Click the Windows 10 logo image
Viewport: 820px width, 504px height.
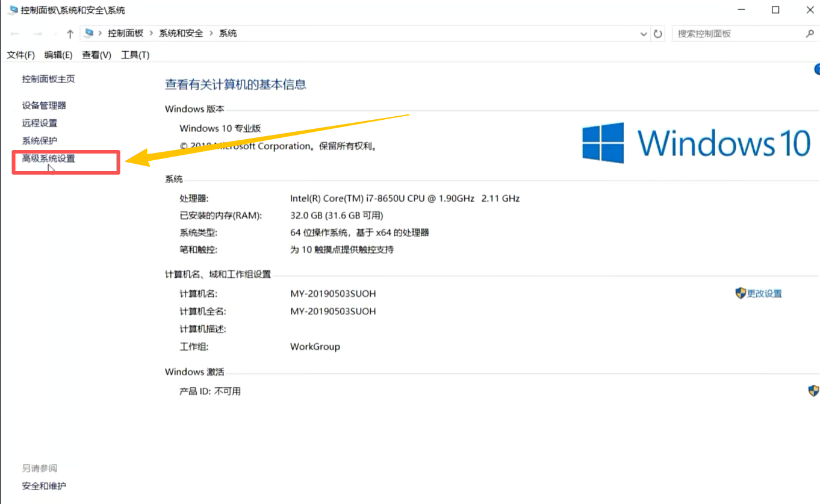697,143
